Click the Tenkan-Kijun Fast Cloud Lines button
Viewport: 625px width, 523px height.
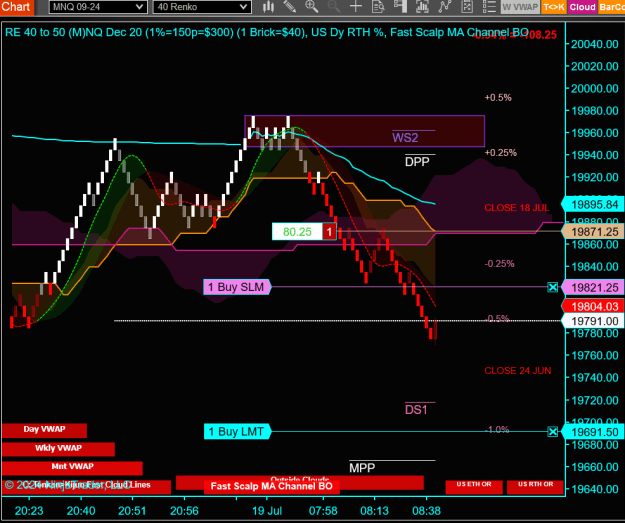(86, 486)
